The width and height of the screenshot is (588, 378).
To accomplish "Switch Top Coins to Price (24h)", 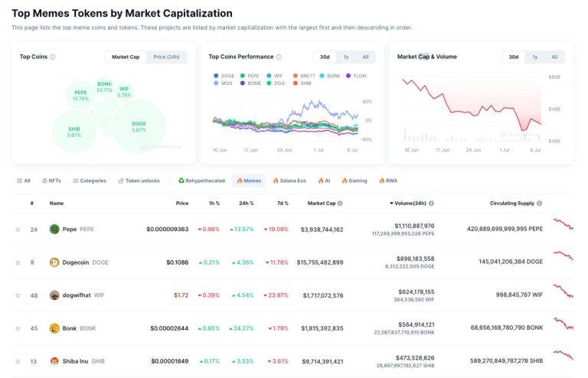I will tap(166, 57).
